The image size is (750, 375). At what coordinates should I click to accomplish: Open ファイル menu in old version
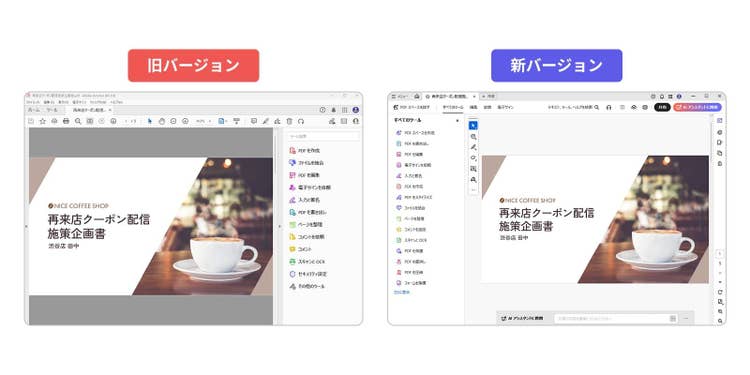tap(33, 102)
